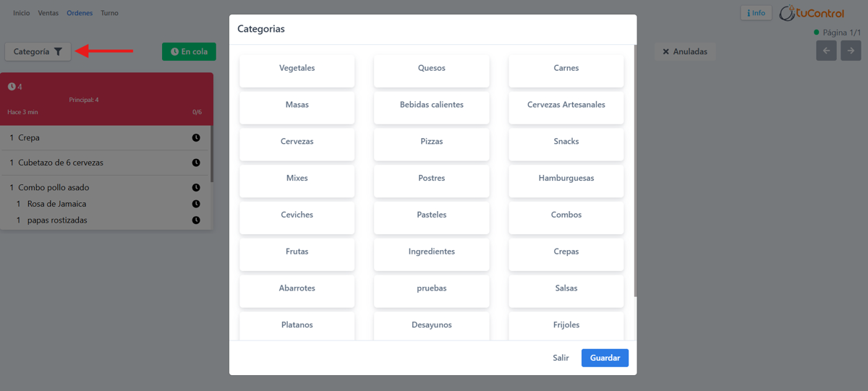Click the tuControl logo

click(x=812, y=13)
